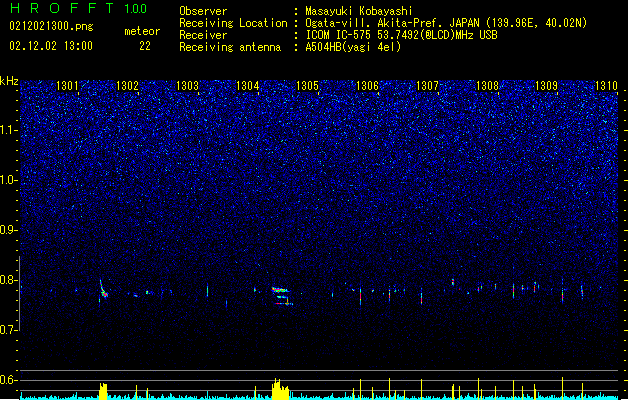Click the 0.6 kHz axis label
Viewport: 629px width, 400px height.
point(9,380)
